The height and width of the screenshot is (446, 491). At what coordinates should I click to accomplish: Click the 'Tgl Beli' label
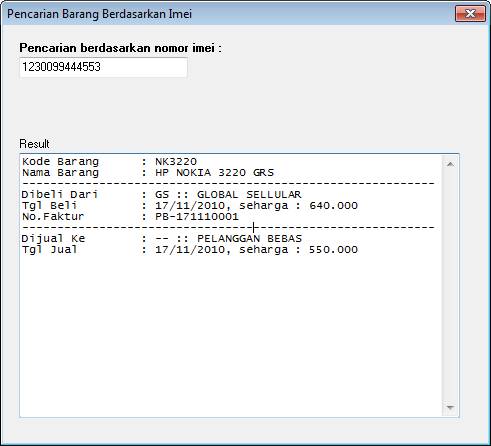click(x=49, y=205)
